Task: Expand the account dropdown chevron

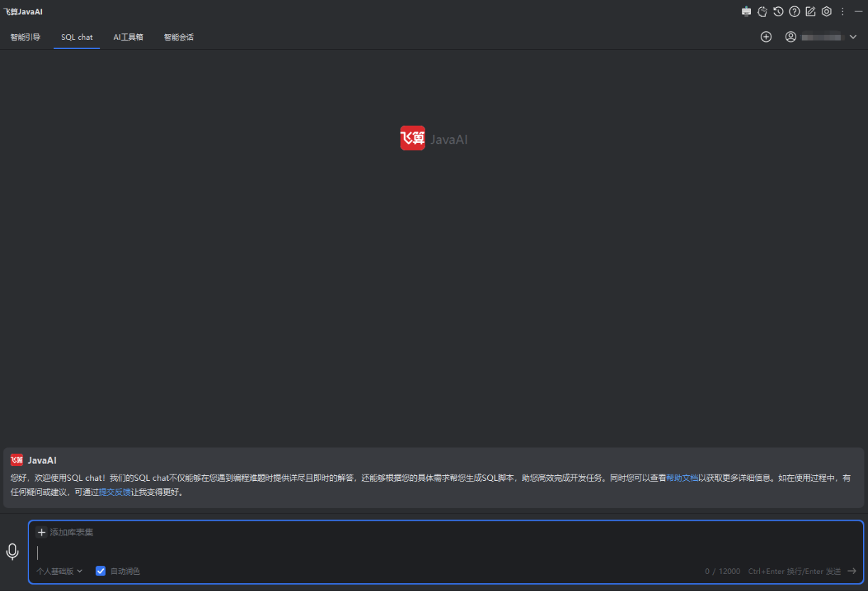Action: [853, 37]
